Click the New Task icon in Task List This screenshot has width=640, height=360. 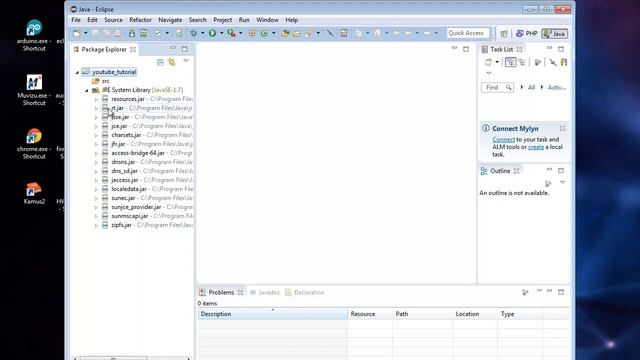489,62
